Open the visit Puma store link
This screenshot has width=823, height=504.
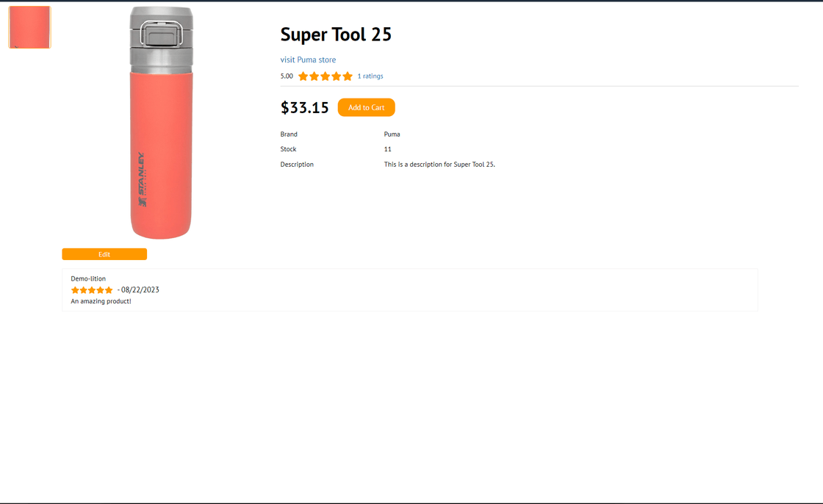(x=308, y=60)
